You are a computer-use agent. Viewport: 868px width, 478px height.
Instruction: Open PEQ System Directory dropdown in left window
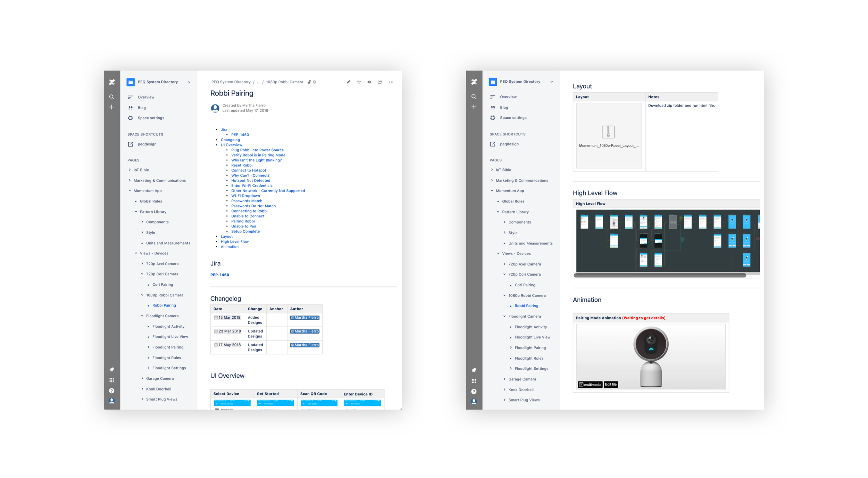(189, 82)
